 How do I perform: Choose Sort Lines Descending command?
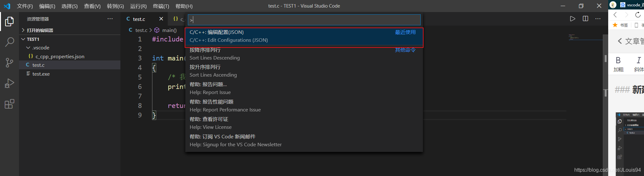click(304, 54)
